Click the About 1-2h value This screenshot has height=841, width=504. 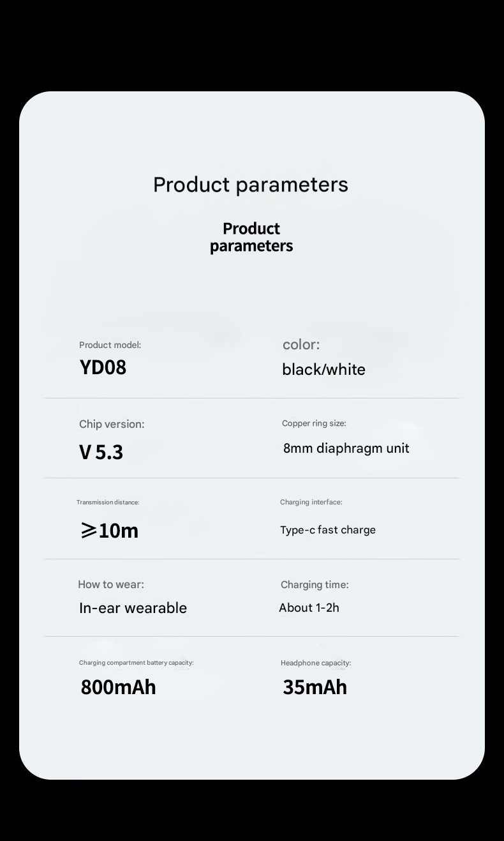click(309, 608)
